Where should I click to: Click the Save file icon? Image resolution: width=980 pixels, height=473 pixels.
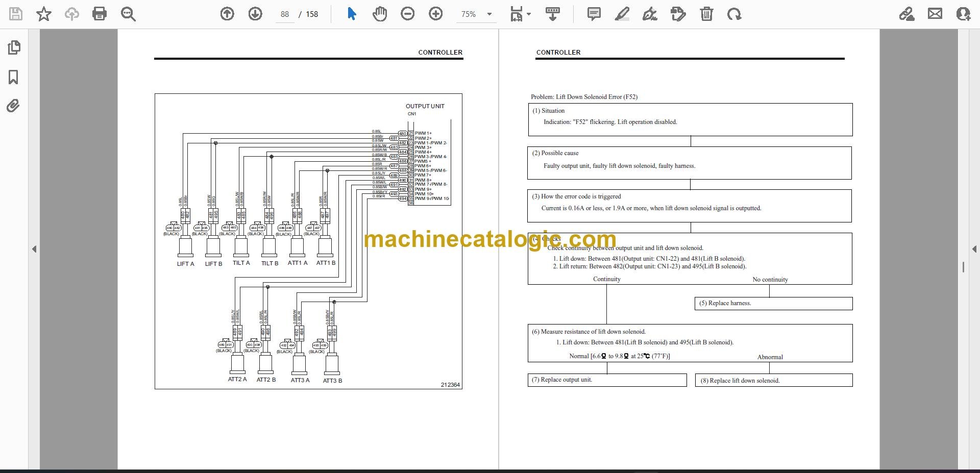pos(16,14)
